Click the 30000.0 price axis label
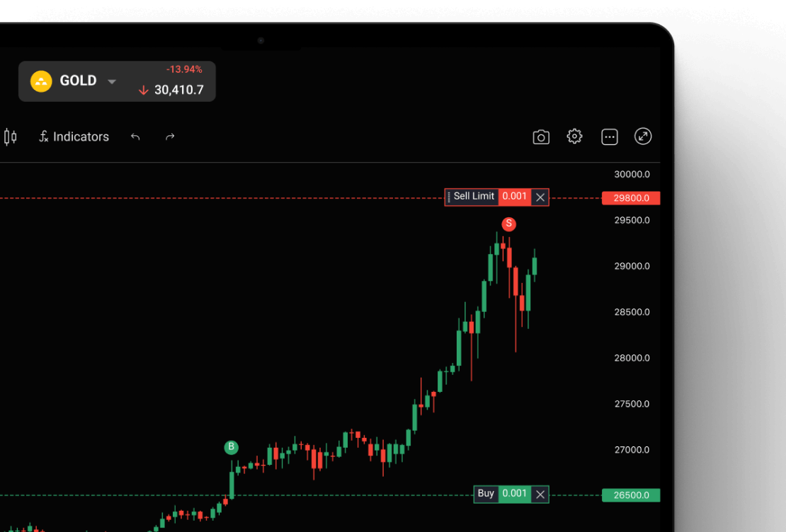786x532 pixels. point(632,174)
